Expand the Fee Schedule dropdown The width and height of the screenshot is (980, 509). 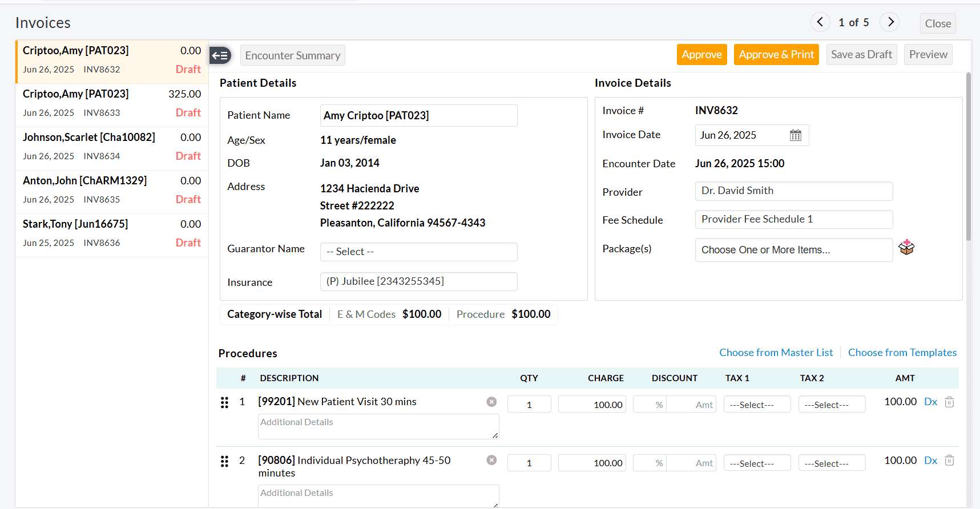[794, 220]
